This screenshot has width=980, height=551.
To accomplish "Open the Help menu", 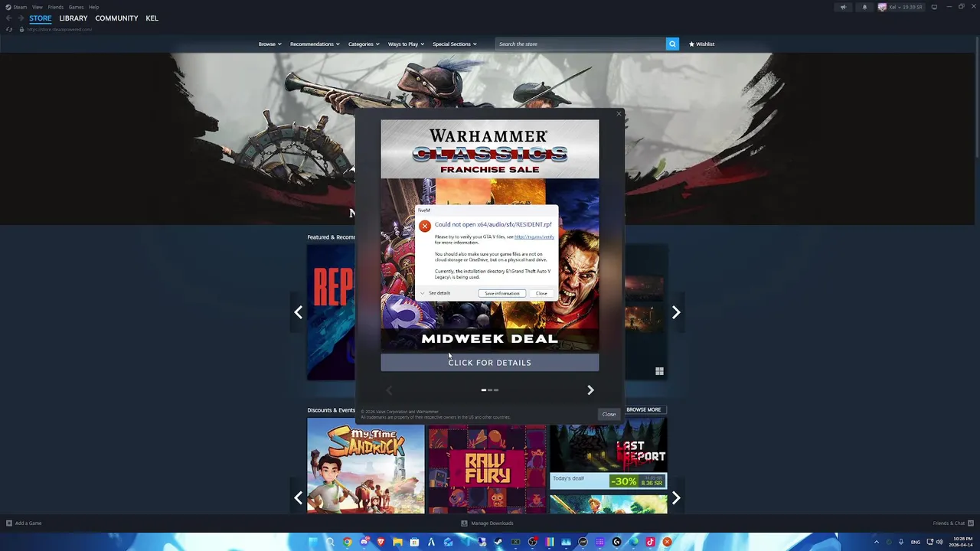I will click(93, 7).
